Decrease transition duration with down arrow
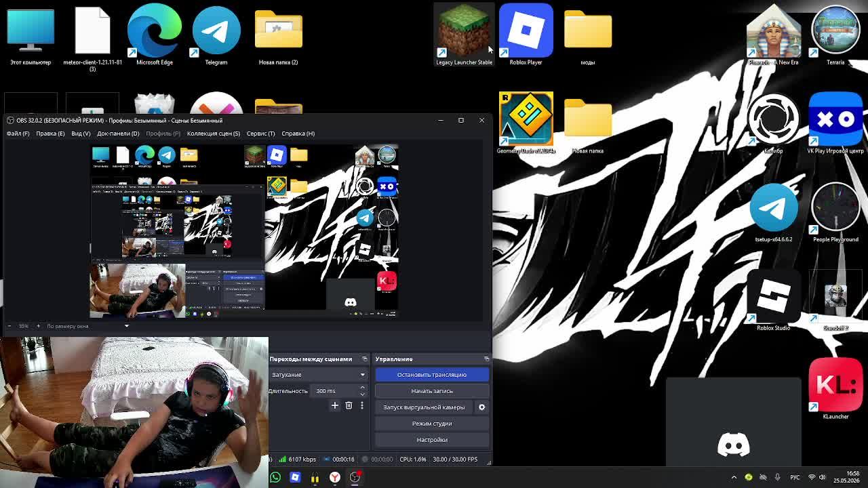Viewport: 868px width, 488px height. 362,394
